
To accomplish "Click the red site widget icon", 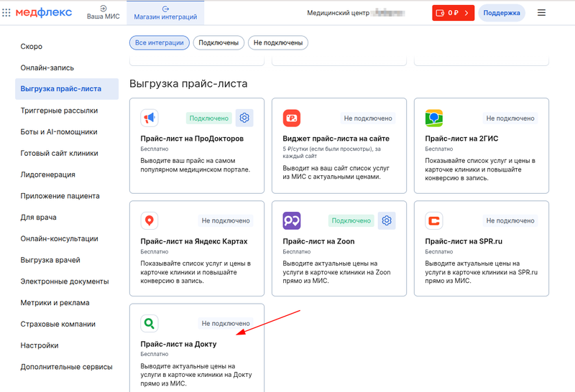I will pos(292,118).
